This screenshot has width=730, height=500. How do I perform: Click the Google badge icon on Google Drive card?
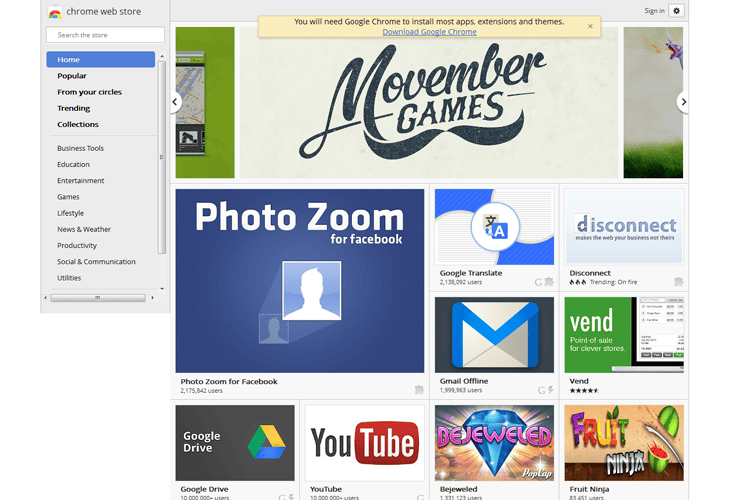click(x=282, y=498)
